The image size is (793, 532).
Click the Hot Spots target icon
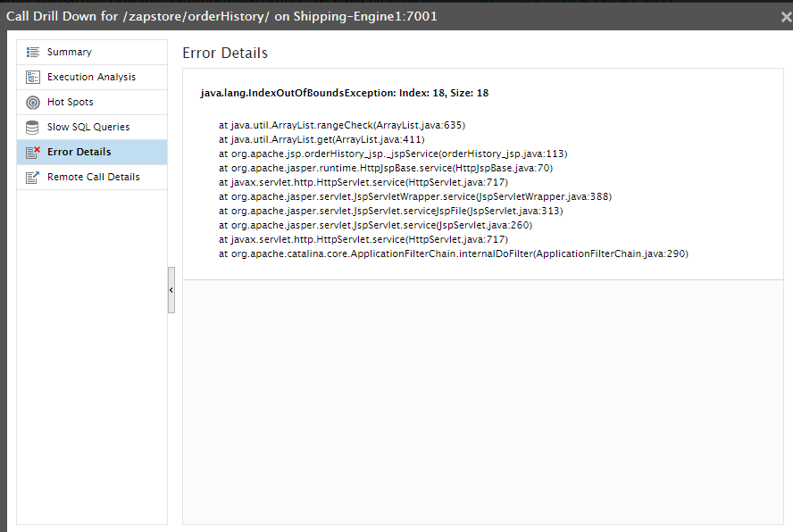click(33, 102)
